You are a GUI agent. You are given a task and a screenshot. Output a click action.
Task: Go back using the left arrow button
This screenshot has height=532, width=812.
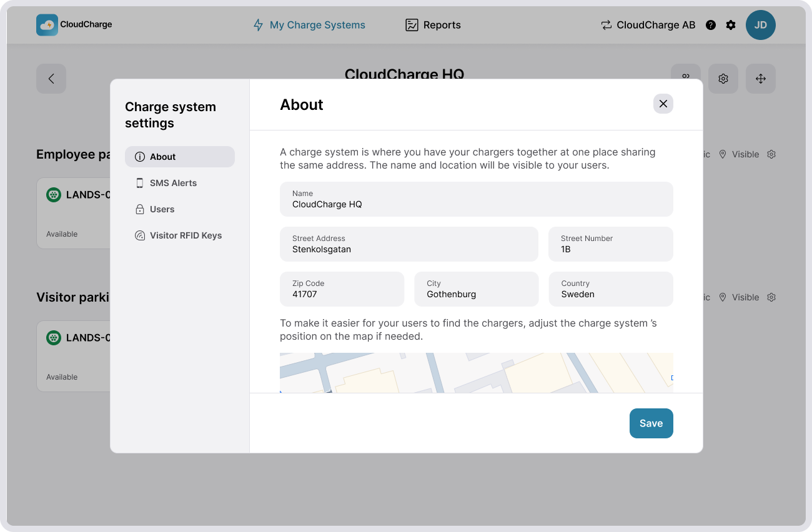[51, 79]
